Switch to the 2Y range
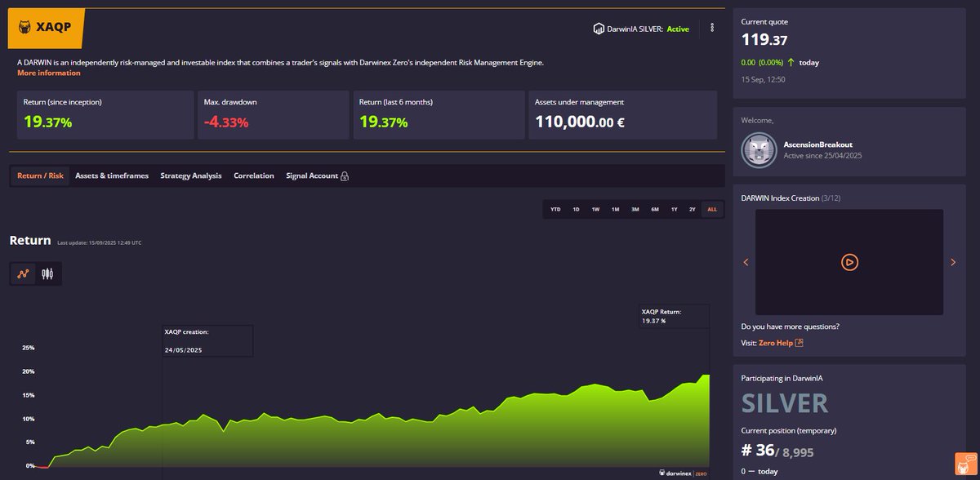 pyautogui.click(x=693, y=209)
